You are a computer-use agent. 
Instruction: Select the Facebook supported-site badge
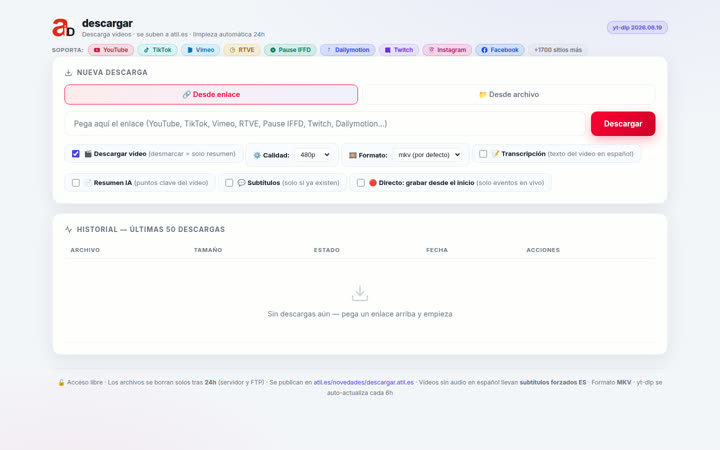500,50
